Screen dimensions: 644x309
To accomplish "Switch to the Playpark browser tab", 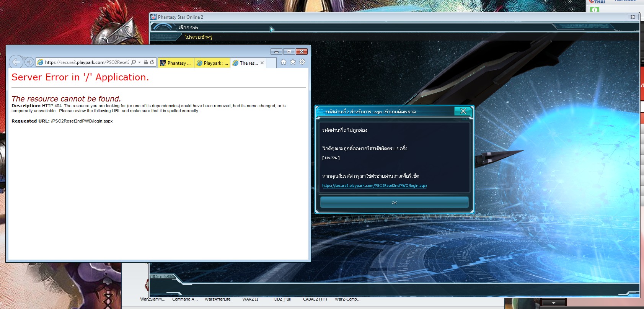I will (x=212, y=63).
